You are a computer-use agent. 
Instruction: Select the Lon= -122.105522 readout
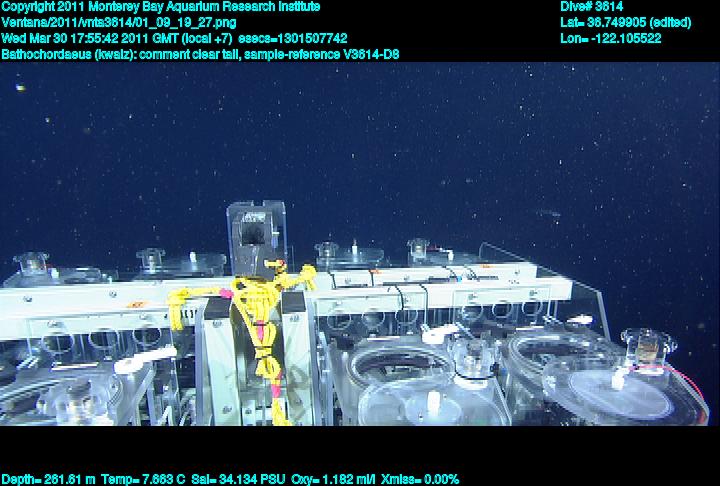pos(611,38)
